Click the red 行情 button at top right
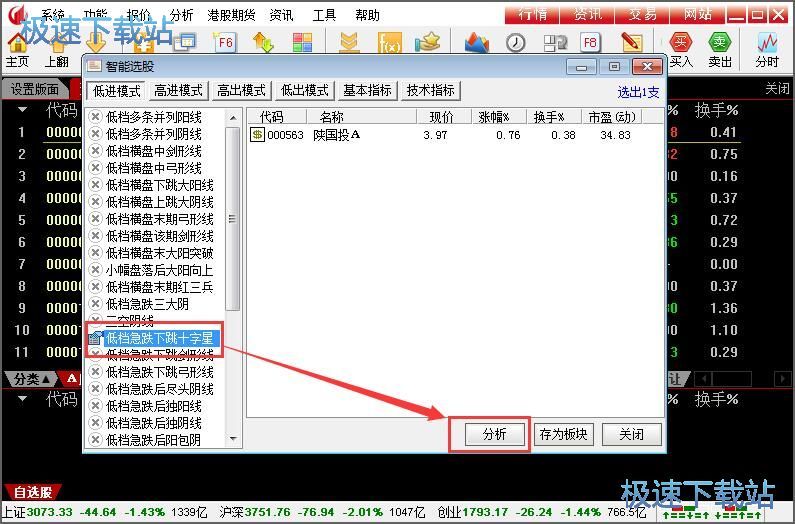This screenshot has height=524, width=795. (532, 14)
